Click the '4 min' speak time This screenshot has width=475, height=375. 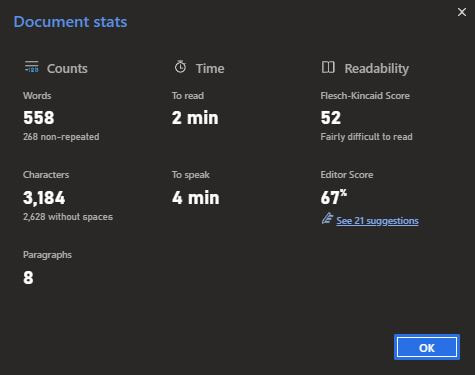196,198
